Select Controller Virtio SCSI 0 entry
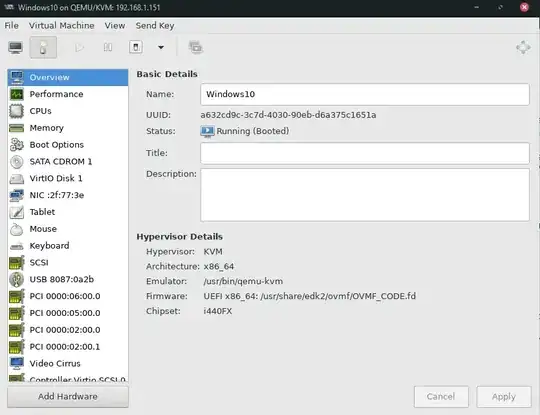The image size is (540, 415). (x=68, y=378)
